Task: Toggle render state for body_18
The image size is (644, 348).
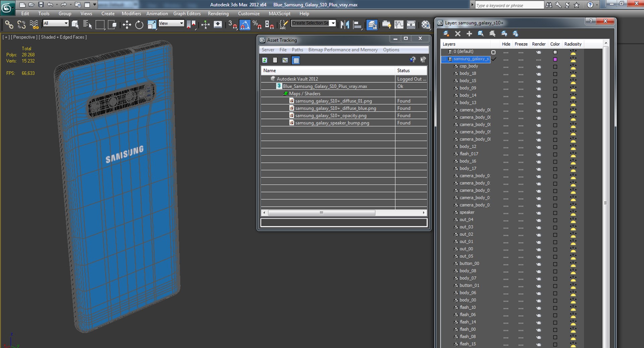Action: [x=538, y=74]
